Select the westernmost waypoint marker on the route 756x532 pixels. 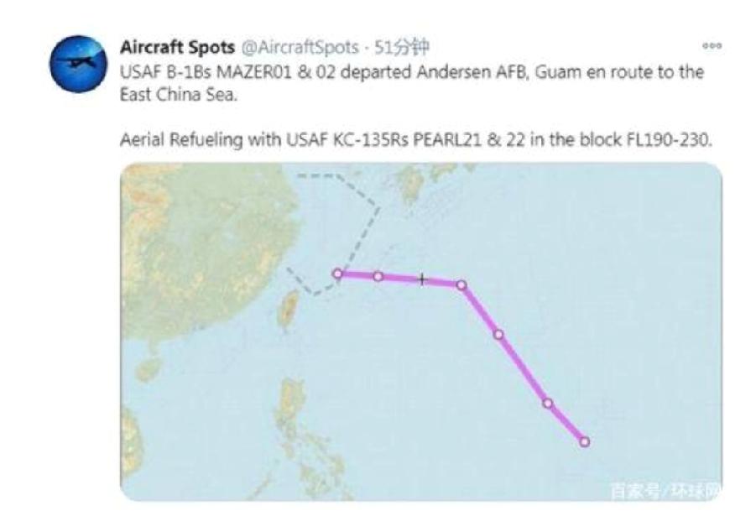336,272
